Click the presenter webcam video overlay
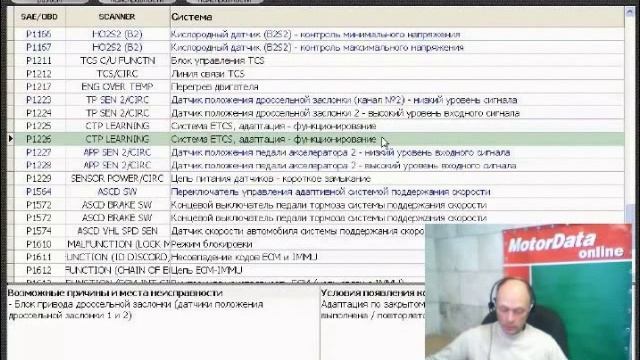 pos(528,292)
